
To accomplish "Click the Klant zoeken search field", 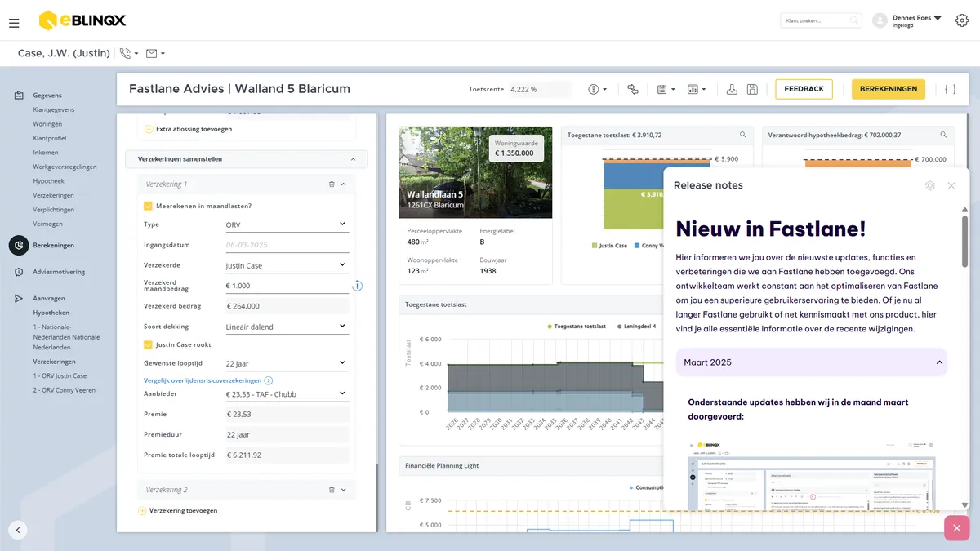I will [x=821, y=20].
